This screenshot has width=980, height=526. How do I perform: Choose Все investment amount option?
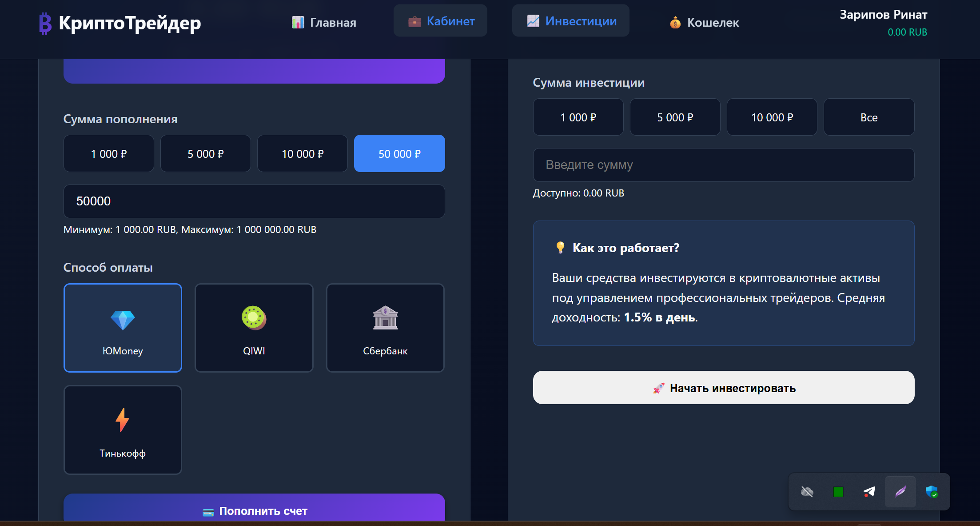pos(868,117)
